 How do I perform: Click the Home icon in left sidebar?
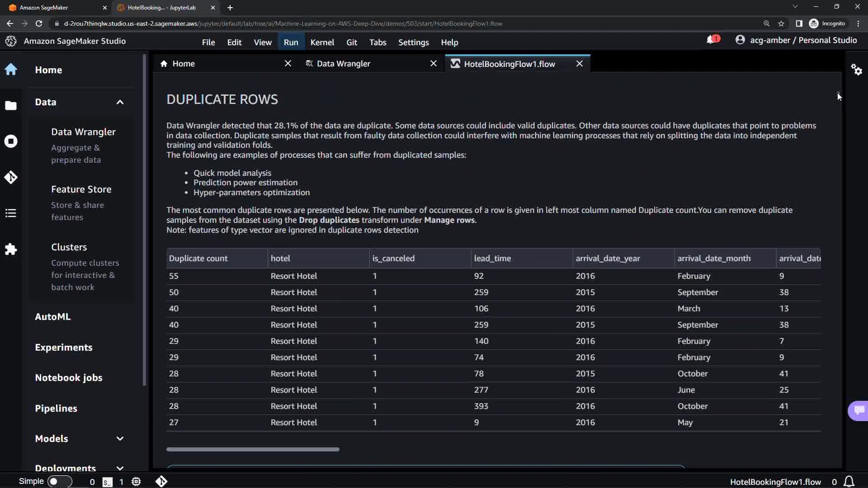[x=11, y=70]
